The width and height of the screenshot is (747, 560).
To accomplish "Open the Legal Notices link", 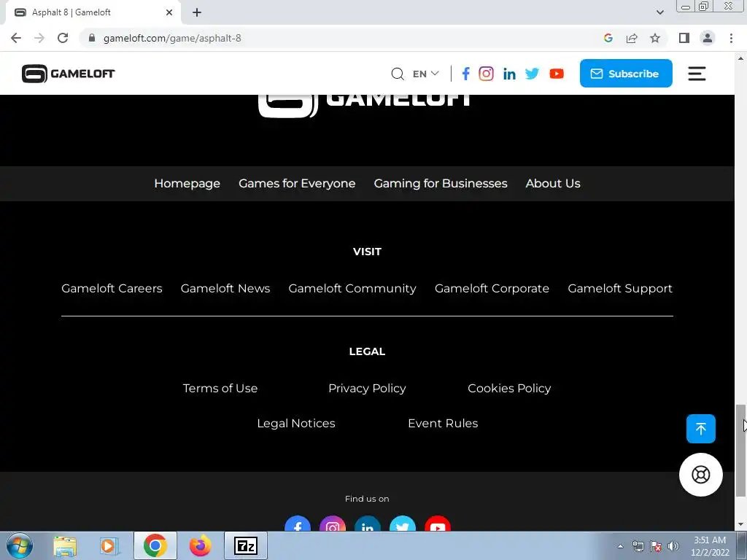I will (x=296, y=424).
